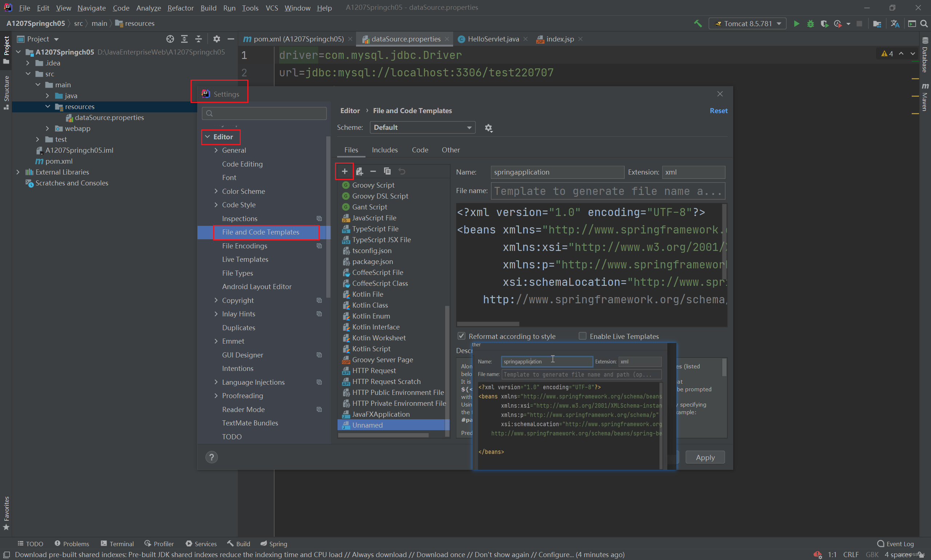Open the Tomcat 8.5.781 run configuration dropdown
The image size is (931, 560).
coord(747,24)
